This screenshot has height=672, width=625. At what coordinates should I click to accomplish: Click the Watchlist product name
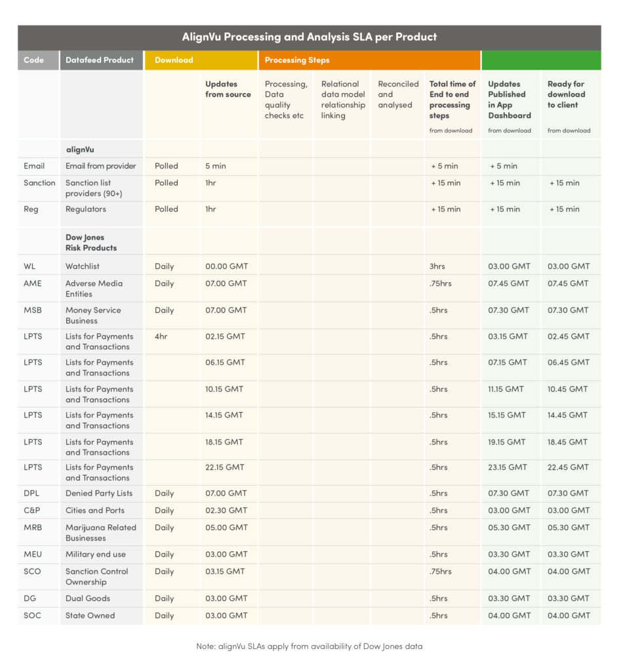[x=83, y=266]
